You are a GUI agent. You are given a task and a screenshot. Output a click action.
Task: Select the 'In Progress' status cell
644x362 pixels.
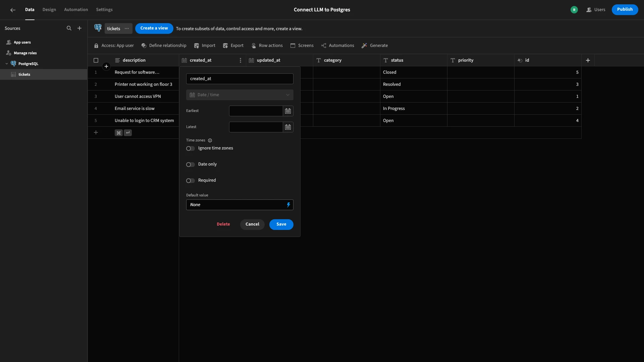(414, 109)
